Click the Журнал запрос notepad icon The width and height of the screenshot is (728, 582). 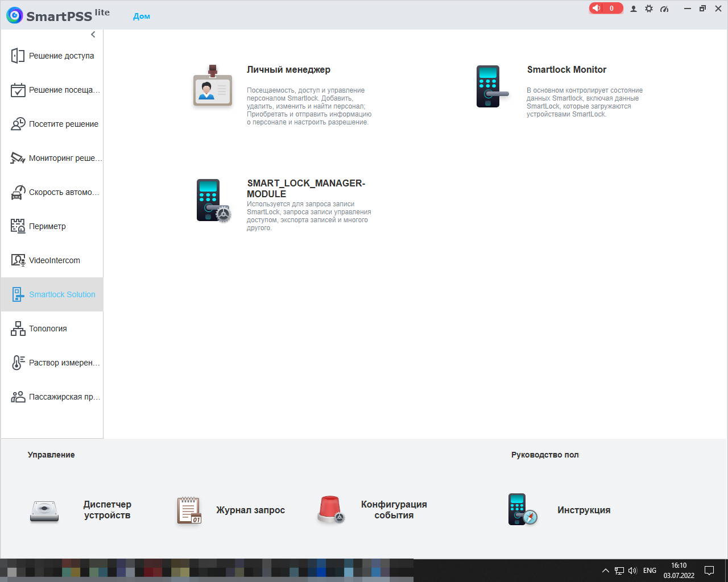tap(189, 510)
